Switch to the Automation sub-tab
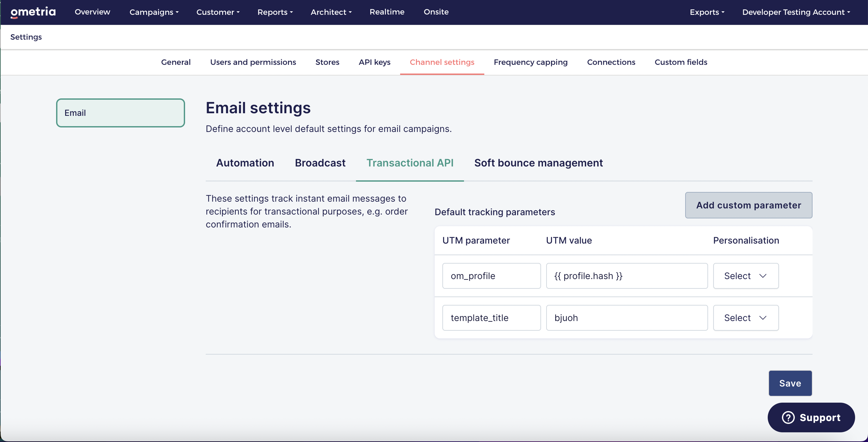 click(245, 163)
